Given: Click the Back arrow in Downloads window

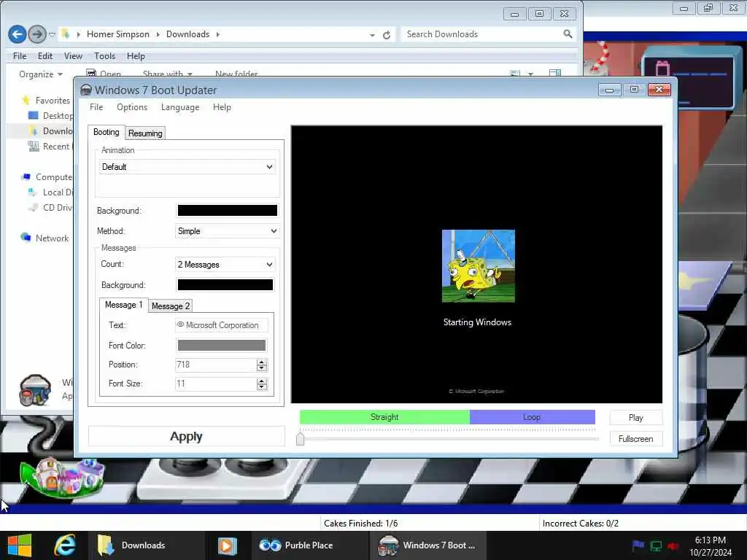Looking at the screenshot, I should 18,34.
